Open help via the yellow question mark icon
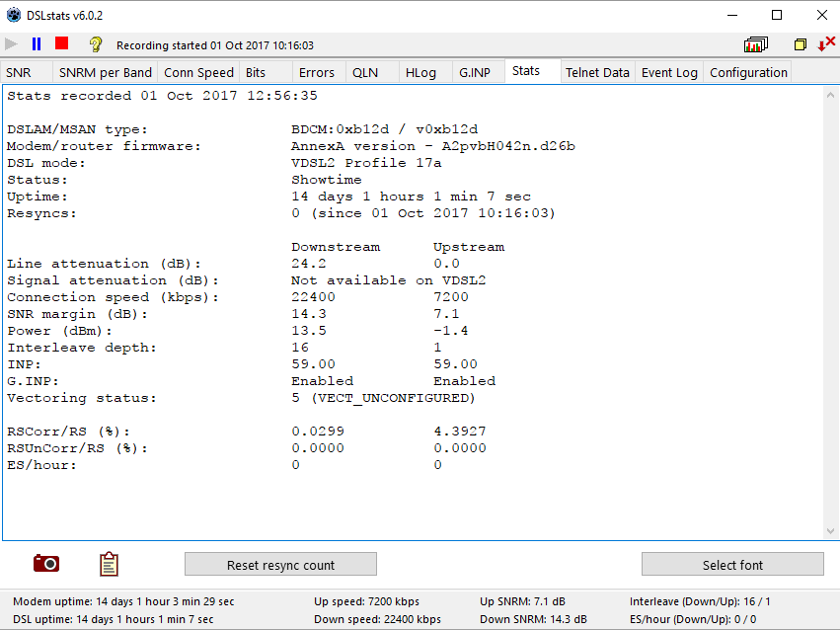The width and height of the screenshot is (840, 630). pos(96,43)
